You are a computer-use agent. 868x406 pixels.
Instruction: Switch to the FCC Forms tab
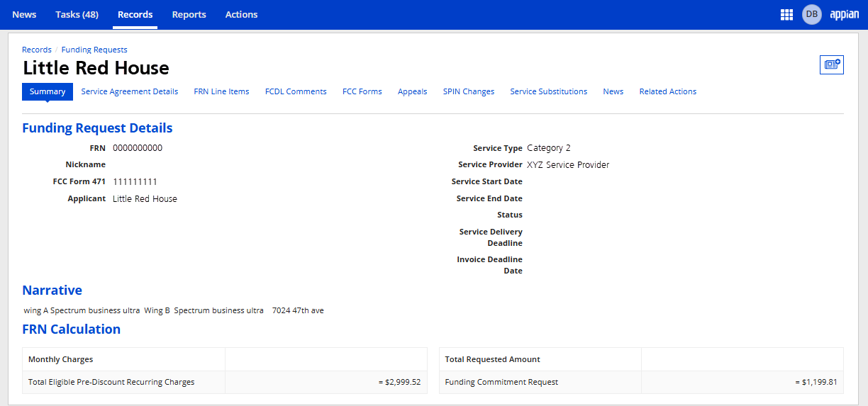point(362,91)
